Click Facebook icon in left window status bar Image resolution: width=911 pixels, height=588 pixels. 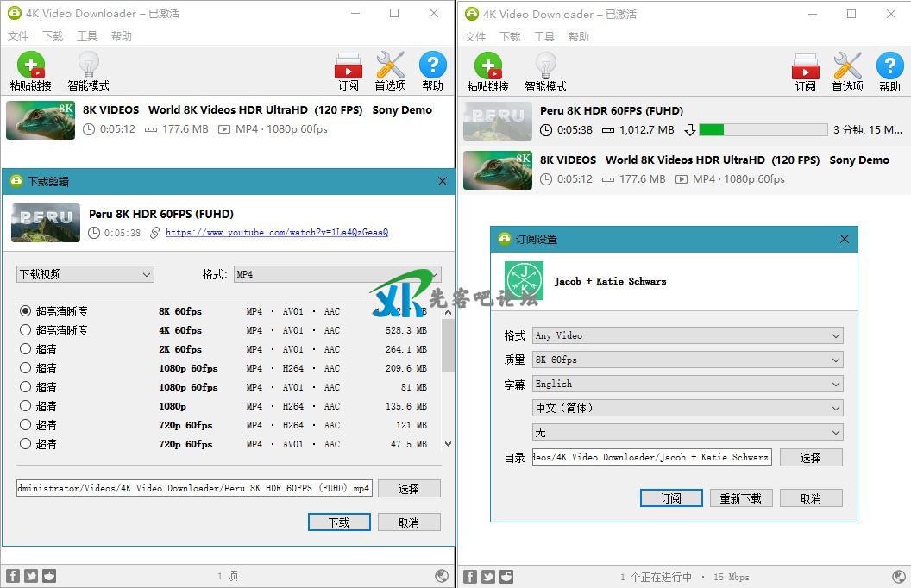[13, 576]
